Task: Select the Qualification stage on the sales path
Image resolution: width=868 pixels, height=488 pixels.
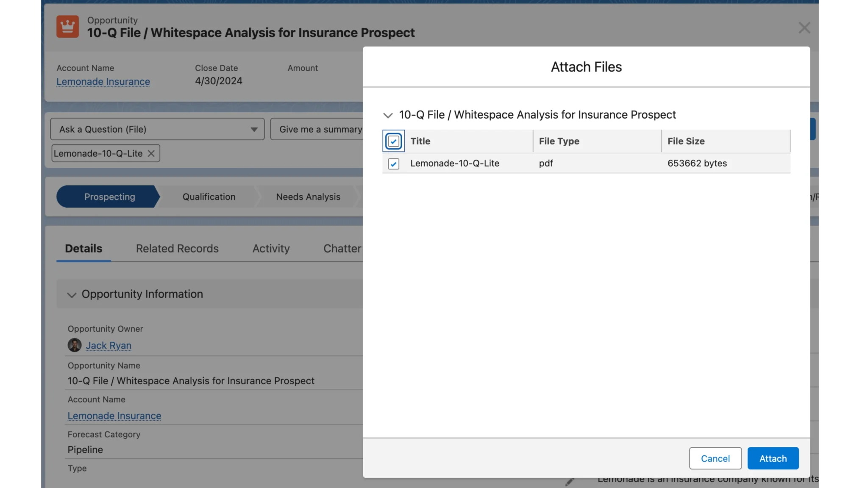Action: (x=209, y=197)
